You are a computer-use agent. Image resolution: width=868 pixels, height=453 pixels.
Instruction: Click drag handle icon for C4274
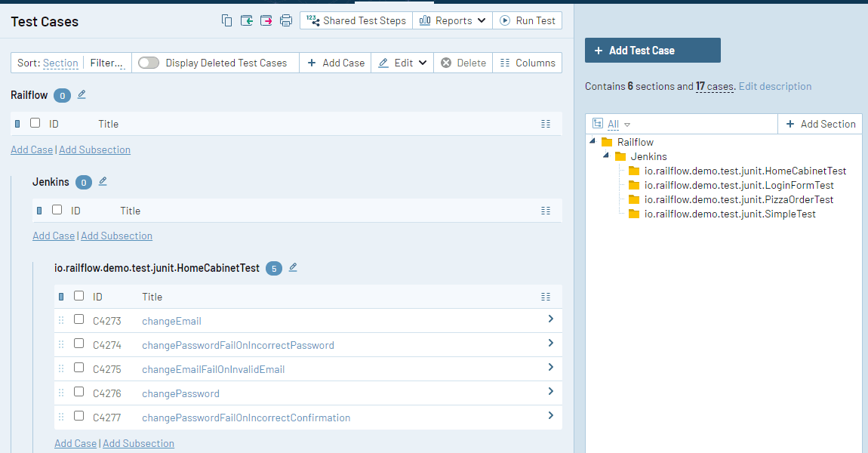pos(61,344)
